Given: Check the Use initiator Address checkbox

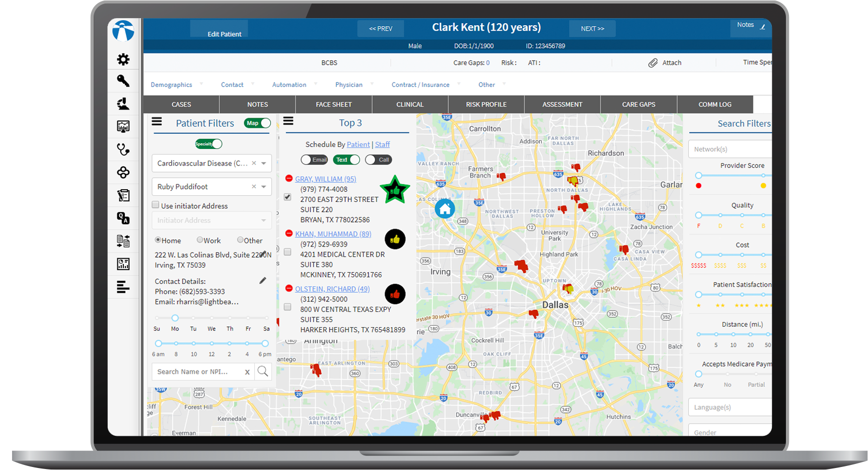Looking at the screenshot, I should tap(156, 205).
